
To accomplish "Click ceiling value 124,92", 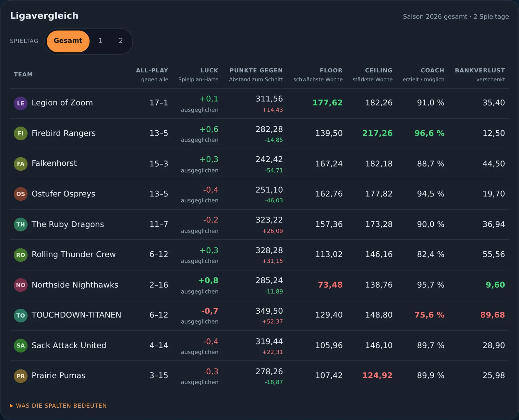I will 377,376.
